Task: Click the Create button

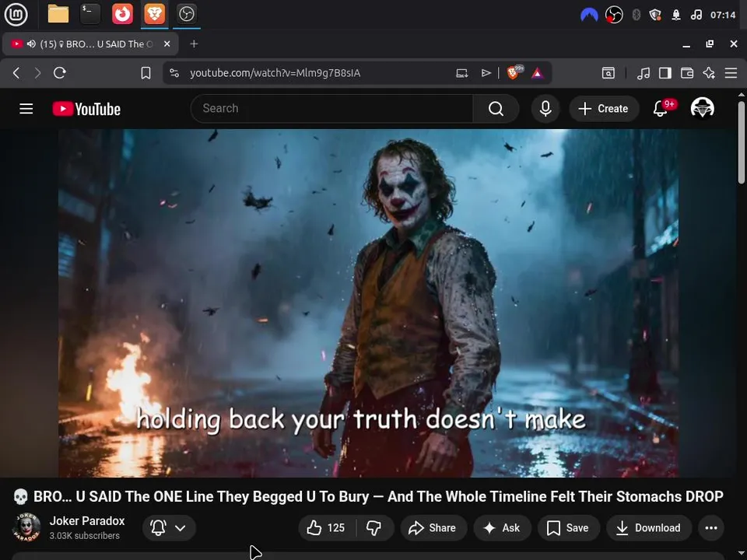Action: [x=604, y=109]
